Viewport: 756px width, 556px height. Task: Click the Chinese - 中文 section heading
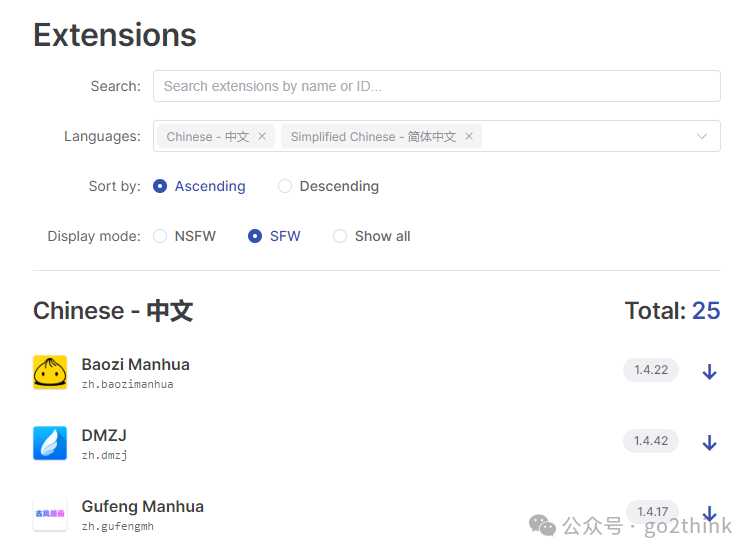113,311
